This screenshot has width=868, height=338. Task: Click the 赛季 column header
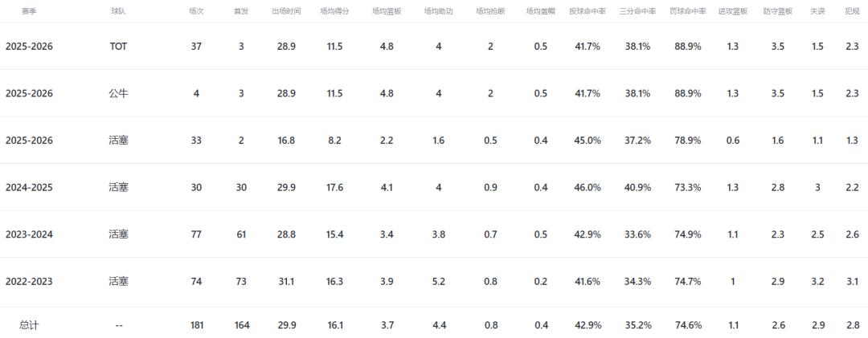click(x=29, y=12)
